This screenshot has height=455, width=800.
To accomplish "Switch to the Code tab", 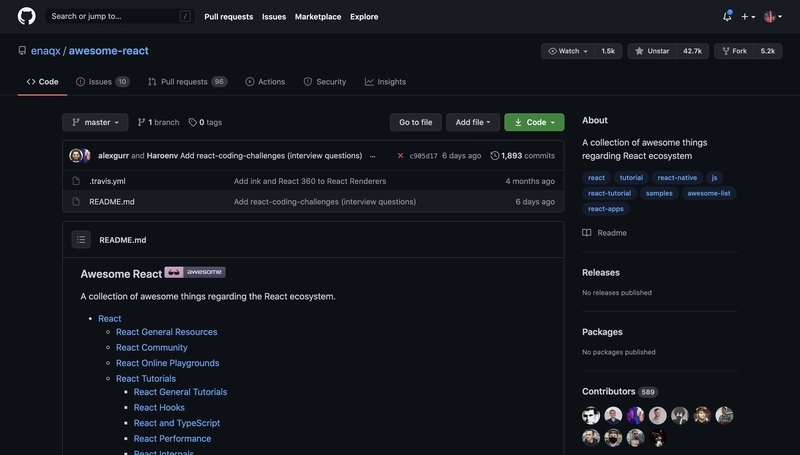I will tap(42, 82).
